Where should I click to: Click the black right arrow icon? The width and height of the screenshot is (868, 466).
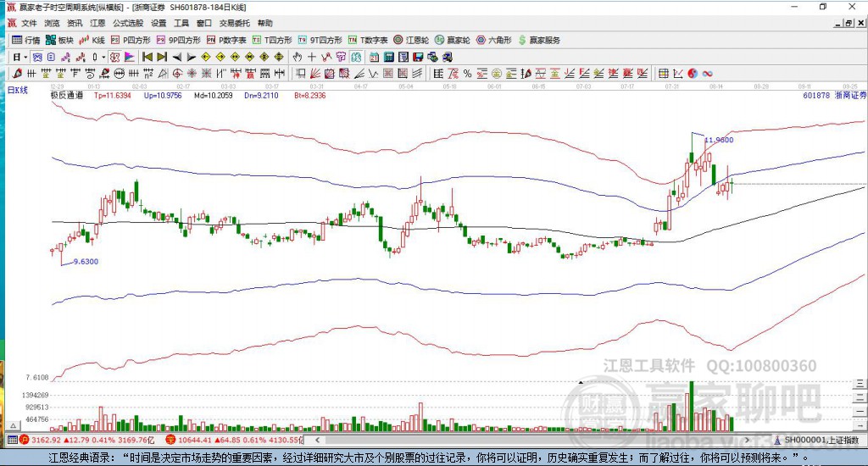coord(192,57)
